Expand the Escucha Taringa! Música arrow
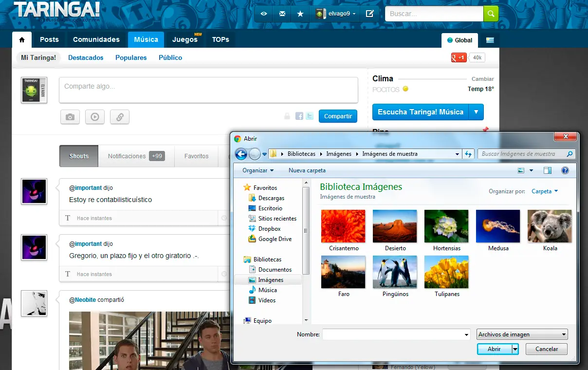This screenshot has height=370, width=588. pyautogui.click(x=476, y=112)
